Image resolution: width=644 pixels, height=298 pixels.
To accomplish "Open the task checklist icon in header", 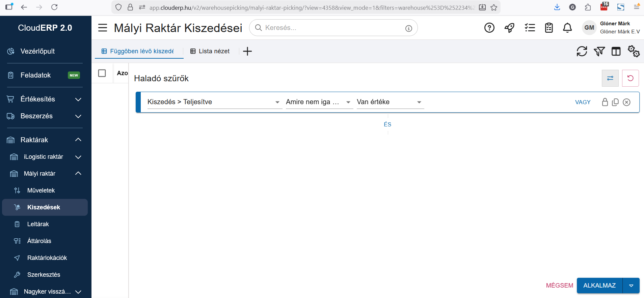I will 530,28.
